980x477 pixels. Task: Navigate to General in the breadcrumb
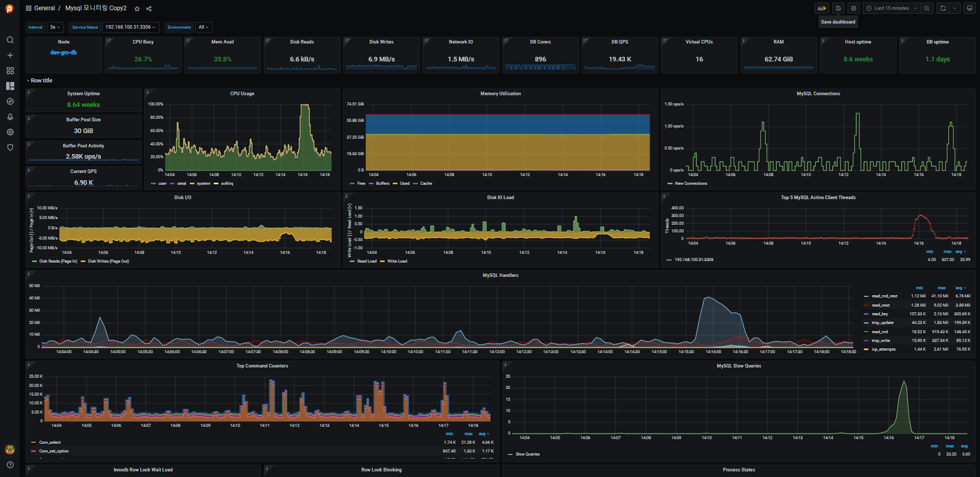44,8
